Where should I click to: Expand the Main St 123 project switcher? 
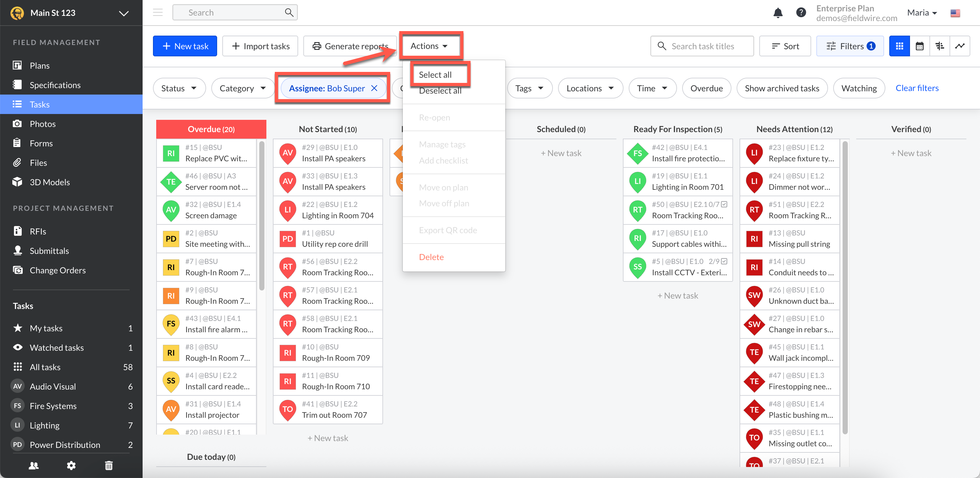(124, 13)
